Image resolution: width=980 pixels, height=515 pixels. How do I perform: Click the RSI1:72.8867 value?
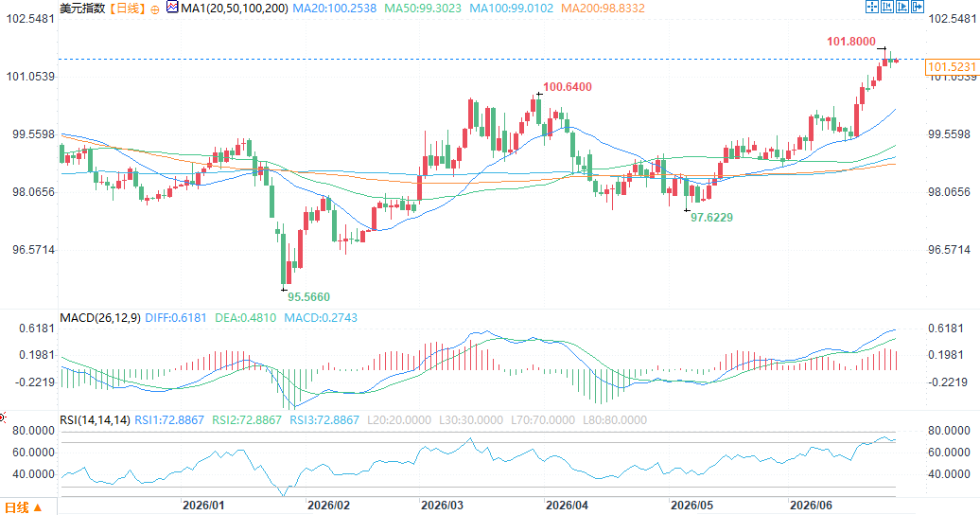pos(169,420)
